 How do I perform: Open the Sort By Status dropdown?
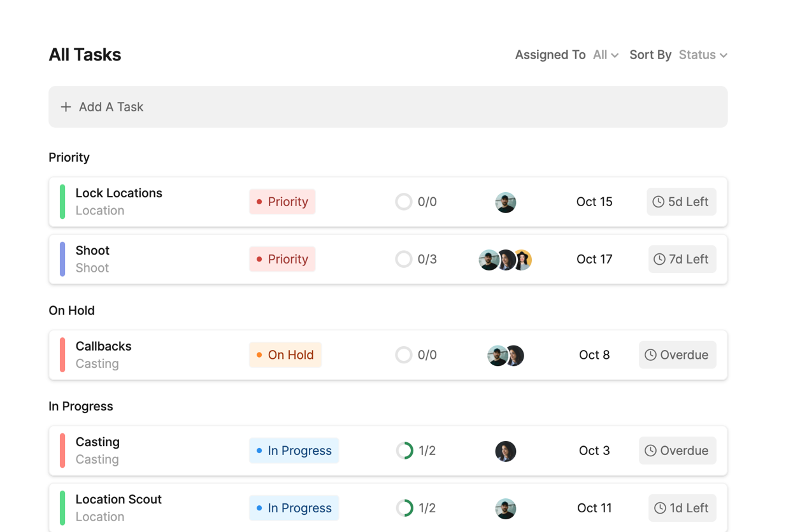(703, 55)
